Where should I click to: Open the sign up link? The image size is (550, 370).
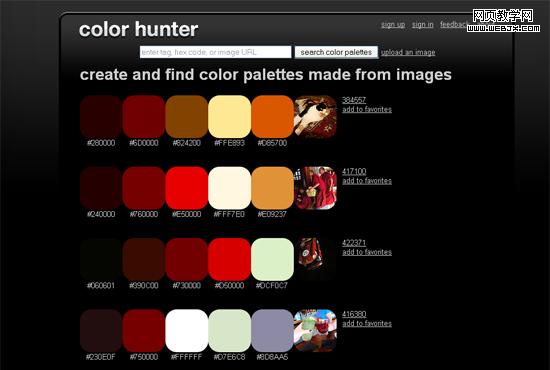tap(393, 25)
